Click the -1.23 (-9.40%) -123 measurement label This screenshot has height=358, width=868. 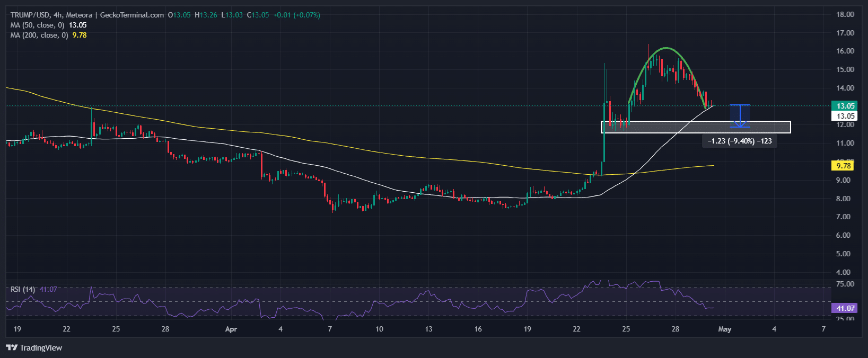pyautogui.click(x=739, y=141)
